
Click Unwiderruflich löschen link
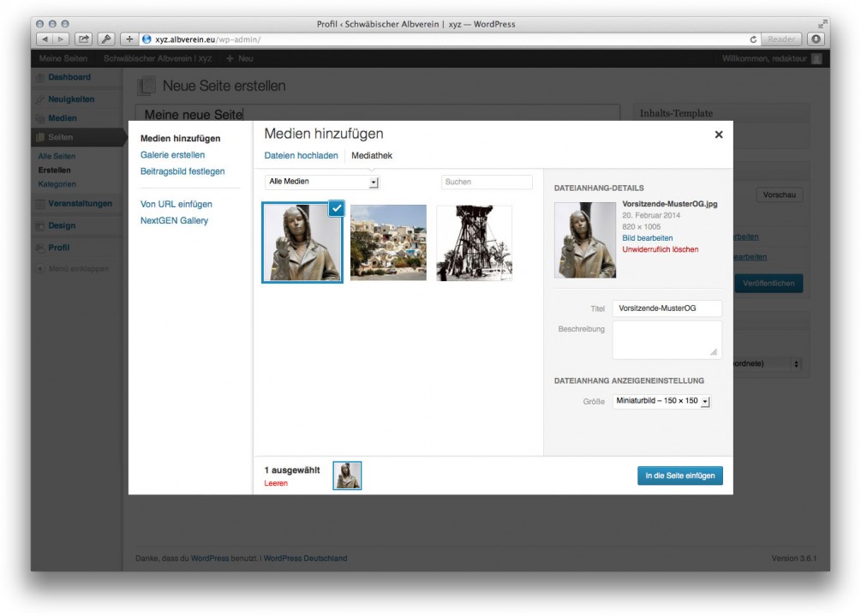pyautogui.click(x=660, y=249)
